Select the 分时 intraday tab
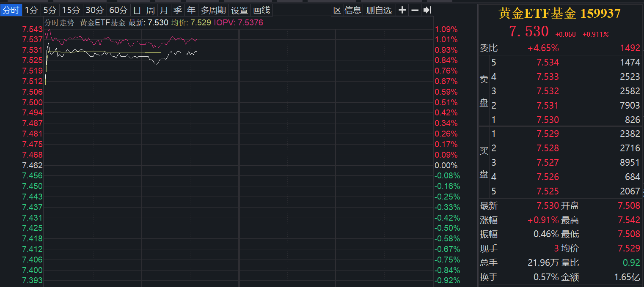This screenshot has width=644, height=287. point(10,10)
